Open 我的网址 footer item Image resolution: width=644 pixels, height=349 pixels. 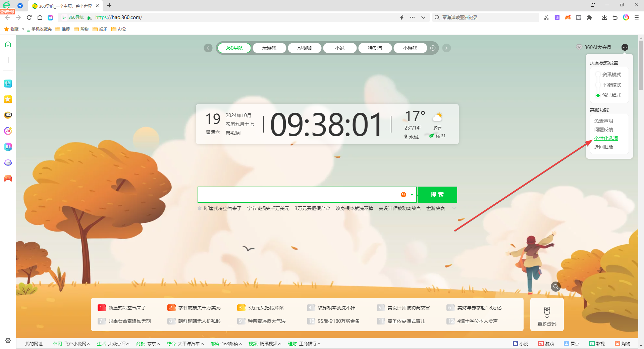pos(34,344)
